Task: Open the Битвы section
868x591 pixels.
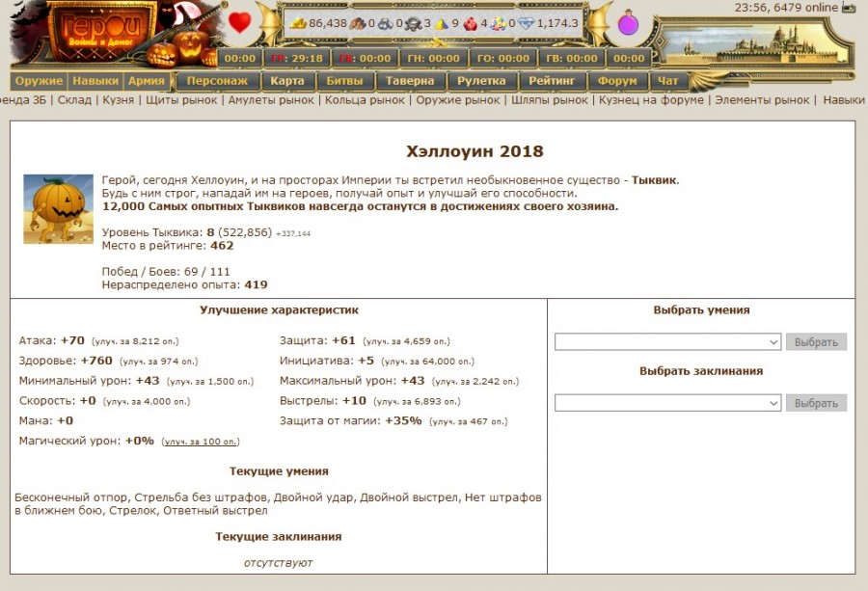Action: tap(344, 81)
